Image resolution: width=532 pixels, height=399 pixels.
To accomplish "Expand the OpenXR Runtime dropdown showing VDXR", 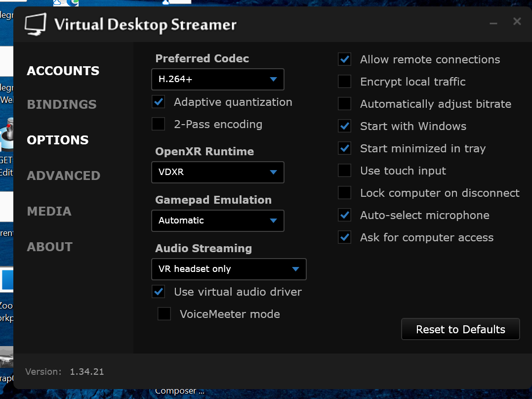I will point(218,172).
